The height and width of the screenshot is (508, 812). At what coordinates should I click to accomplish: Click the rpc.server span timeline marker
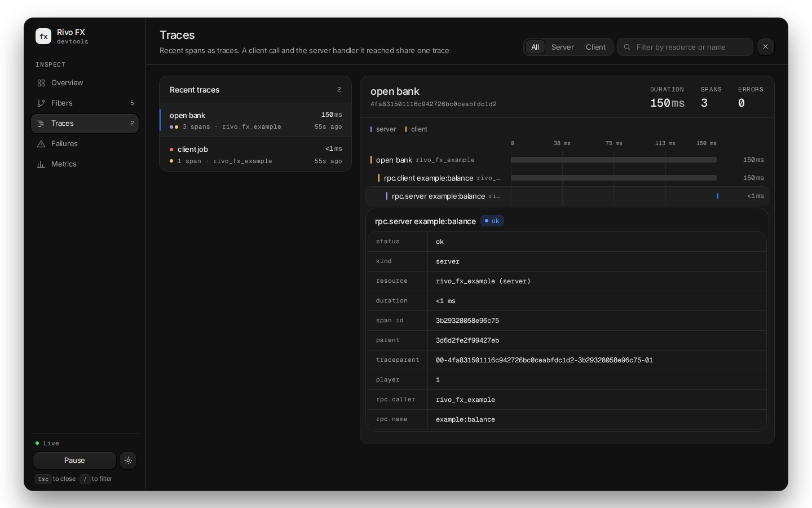[x=717, y=196]
